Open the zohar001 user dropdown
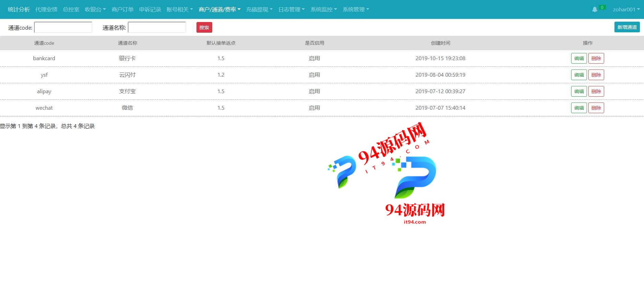644x303 pixels. point(626,10)
